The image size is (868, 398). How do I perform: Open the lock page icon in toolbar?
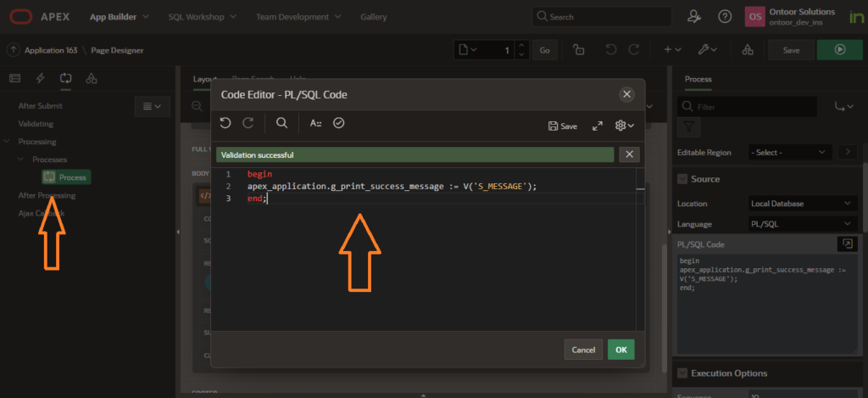578,50
